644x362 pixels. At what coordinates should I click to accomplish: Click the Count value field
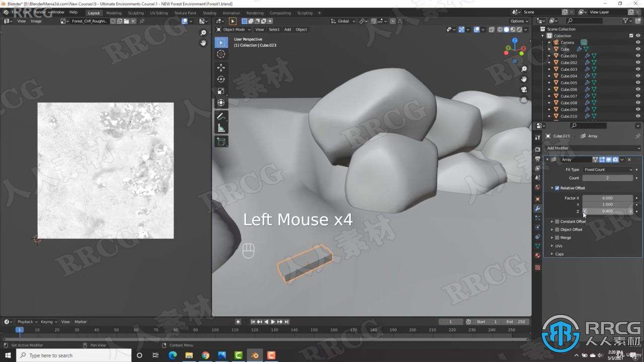point(608,178)
